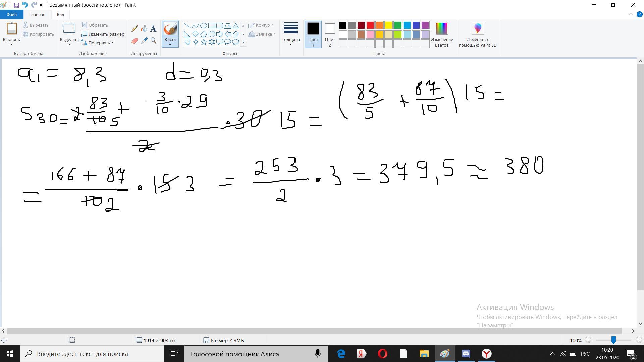Pick the purple color swatch
Viewport: 644px width, 362px height.
[x=425, y=25]
